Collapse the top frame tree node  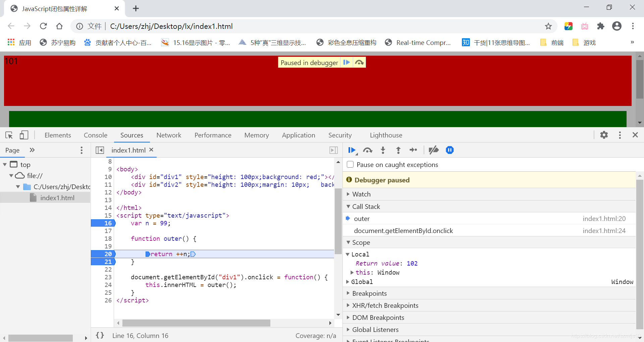click(x=5, y=165)
